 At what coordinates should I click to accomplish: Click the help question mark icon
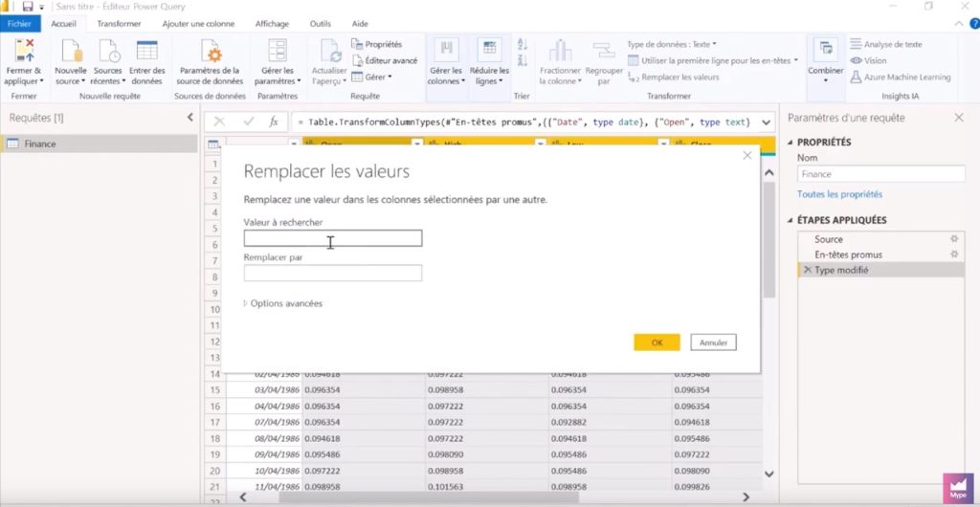point(974,24)
